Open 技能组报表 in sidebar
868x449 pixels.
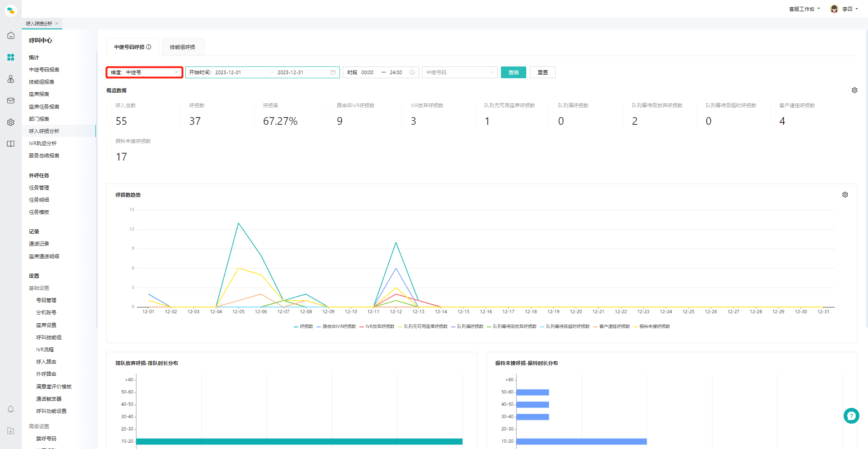(x=42, y=82)
